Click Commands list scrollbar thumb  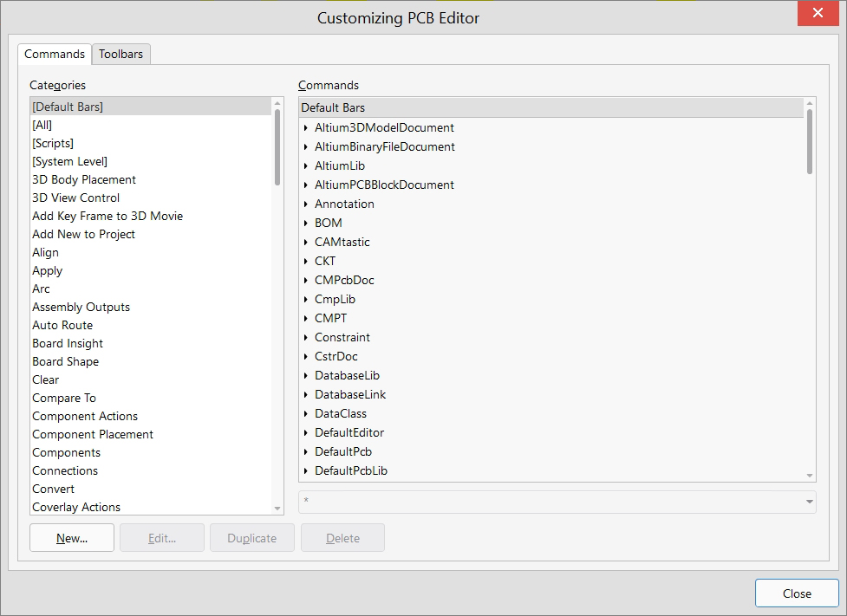(x=809, y=141)
